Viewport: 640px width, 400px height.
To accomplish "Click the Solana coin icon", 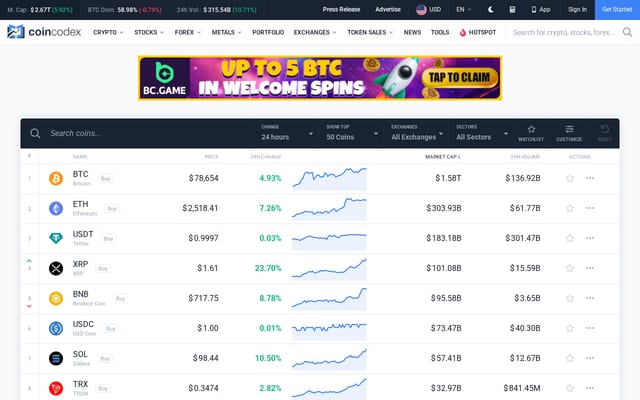I will point(56,358).
